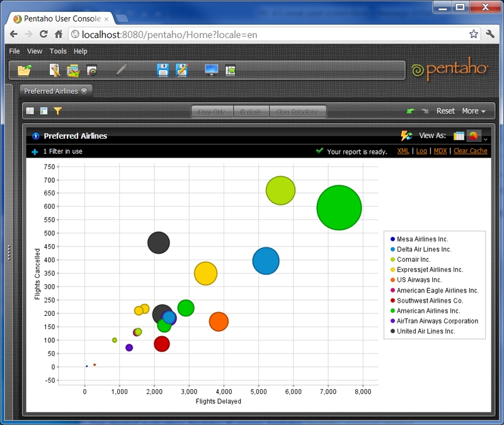
Task: Click the new analysis chart-grid icon
Action: [73, 71]
